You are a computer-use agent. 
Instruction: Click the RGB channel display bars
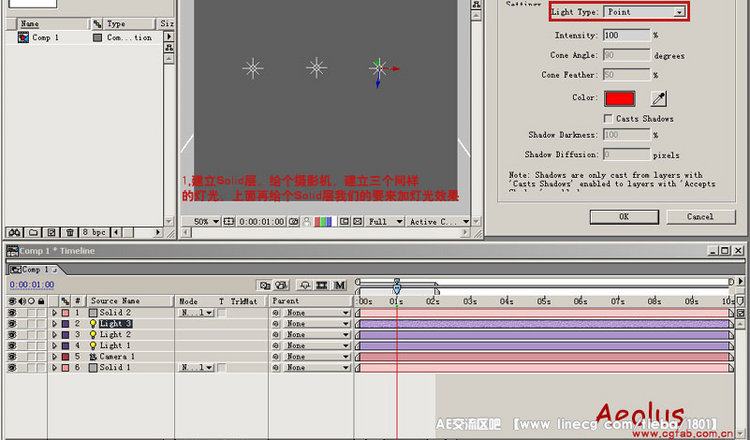(323, 221)
